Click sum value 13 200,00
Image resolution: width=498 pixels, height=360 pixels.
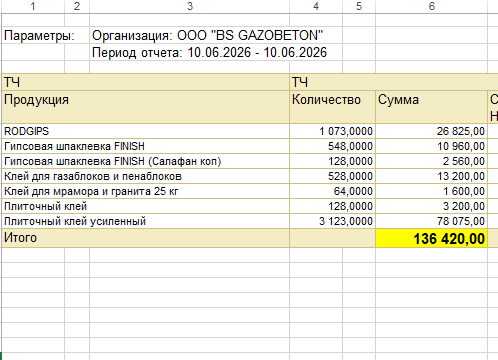[x=432, y=176]
